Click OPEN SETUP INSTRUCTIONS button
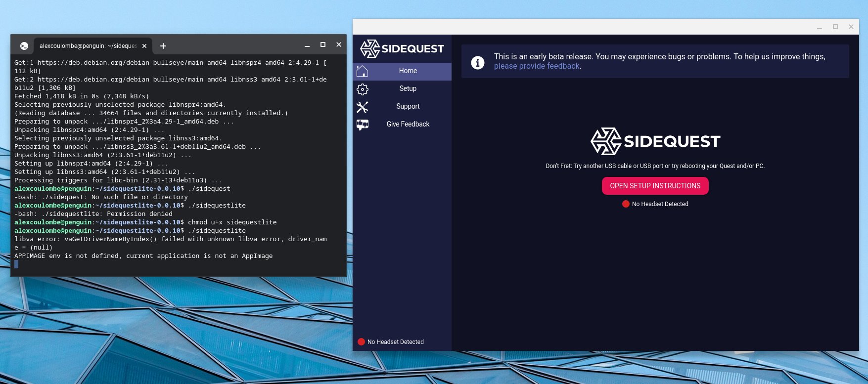The image size is (868, 384). pyautogui.click(x=655, y=186)
